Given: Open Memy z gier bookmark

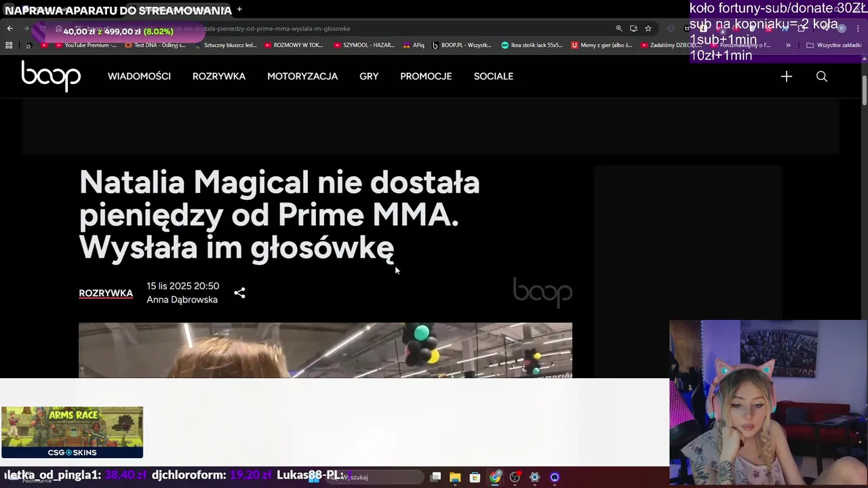Looking at the screenshot, I should tap(601, 45).
